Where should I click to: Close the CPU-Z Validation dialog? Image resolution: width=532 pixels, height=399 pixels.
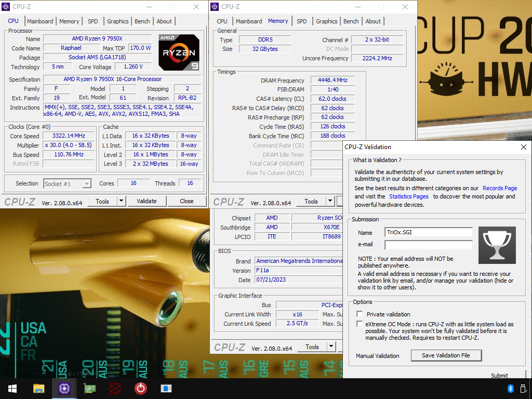(x=524, y=147)
